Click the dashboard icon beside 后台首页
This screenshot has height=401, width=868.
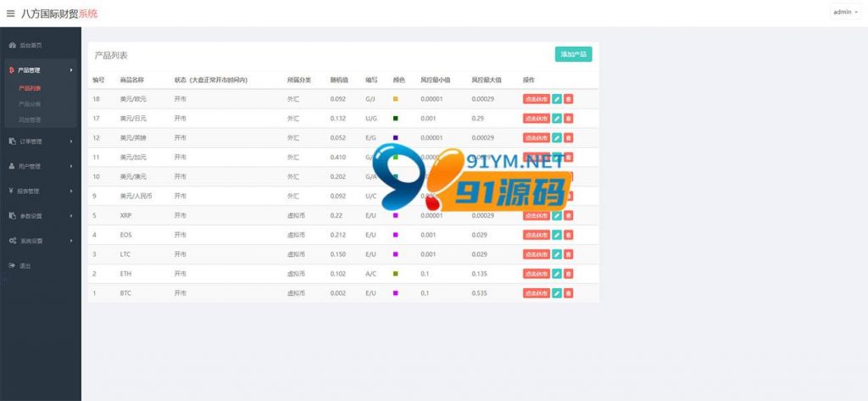click(12, 45)
